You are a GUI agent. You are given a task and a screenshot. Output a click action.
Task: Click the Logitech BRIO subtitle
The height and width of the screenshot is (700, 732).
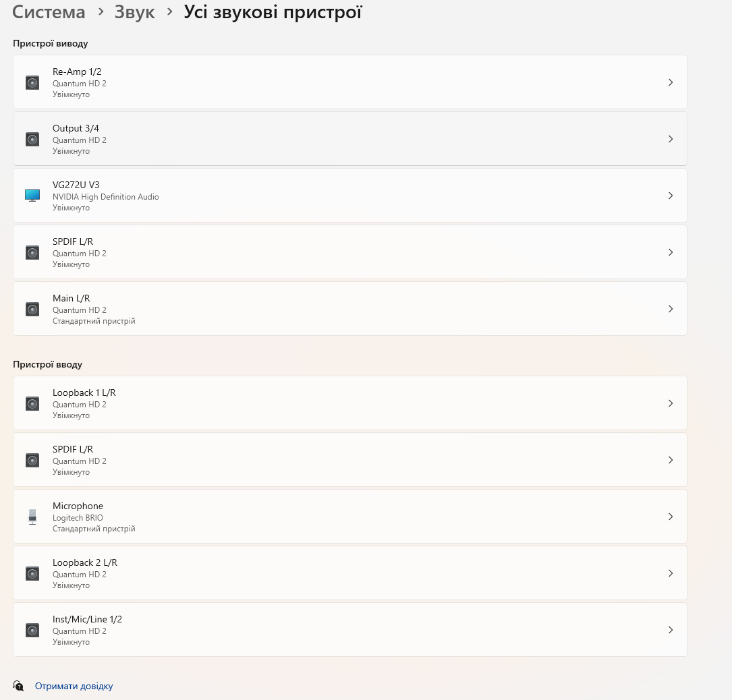(x=78, y=518)
